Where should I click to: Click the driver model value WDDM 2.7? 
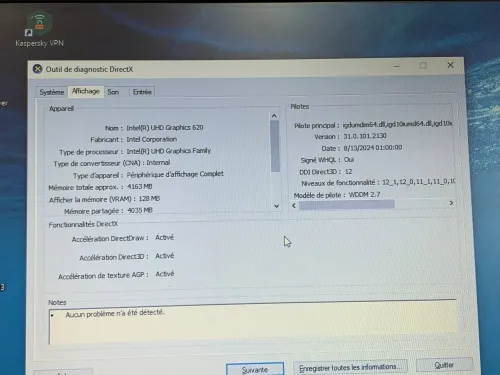(364, 194)
